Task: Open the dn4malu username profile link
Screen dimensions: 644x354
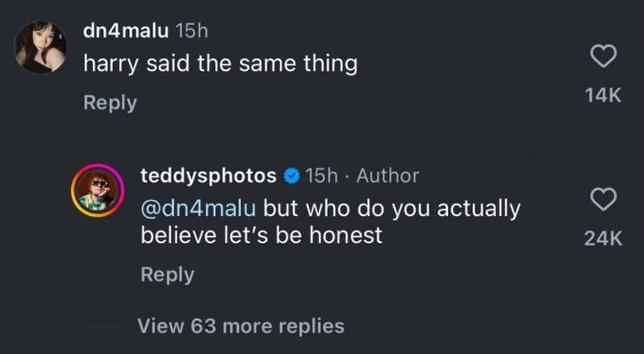Action: pyautogui.click(x=125, y=30)
